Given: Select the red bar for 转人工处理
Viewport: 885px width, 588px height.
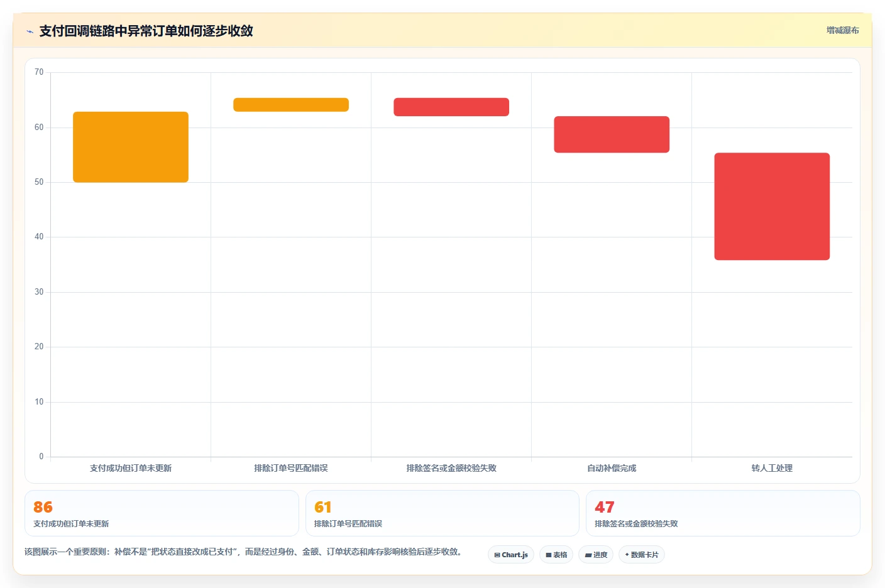Looking at the screenshot, I should pos(772,206).
